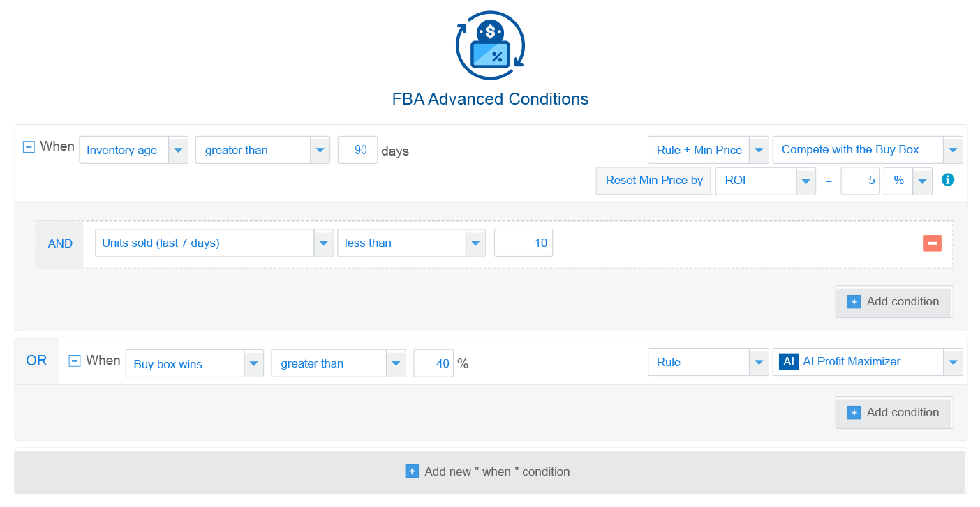Image resolution: width=980 pixels, height=507 pixels.
Task: Click the "days" label after 90
Action: pos(395,151)
